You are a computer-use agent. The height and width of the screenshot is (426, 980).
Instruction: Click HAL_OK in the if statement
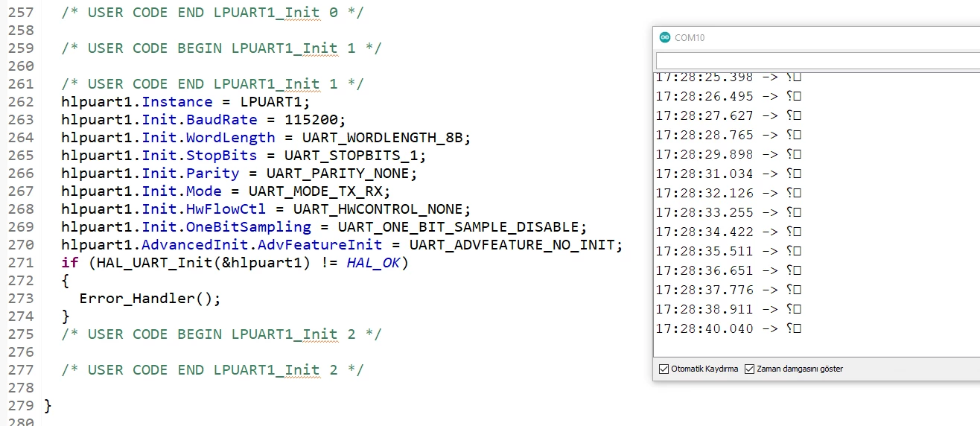coord(373,263)
